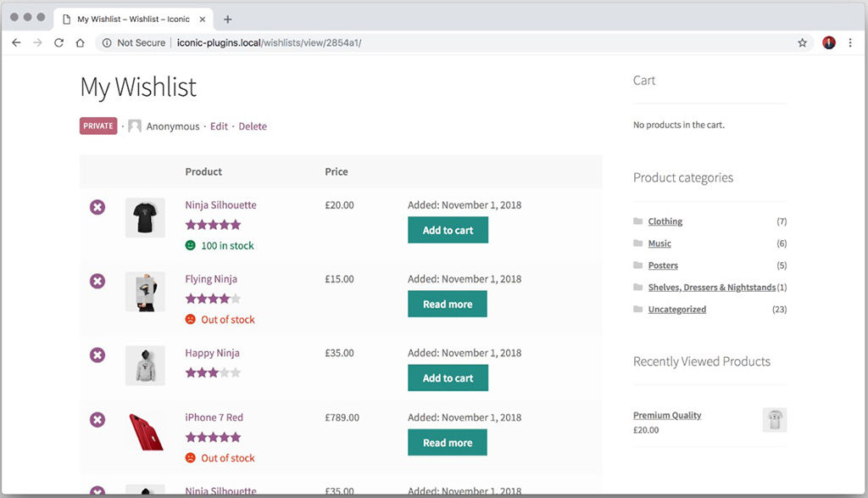Click Read more for iPhone 7 Red
Image resolution: width=868 pixels, height=498 pixels.
coord(448,443)
